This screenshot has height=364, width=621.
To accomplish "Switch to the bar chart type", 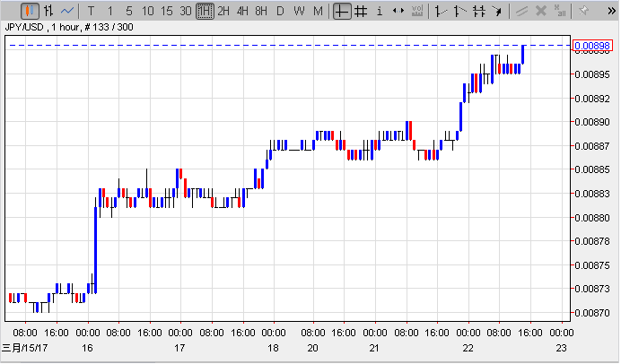I will point(48,11).
